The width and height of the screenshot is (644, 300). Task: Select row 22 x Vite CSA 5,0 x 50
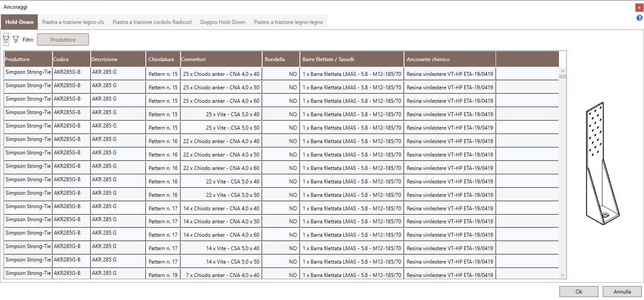[281, 195]
